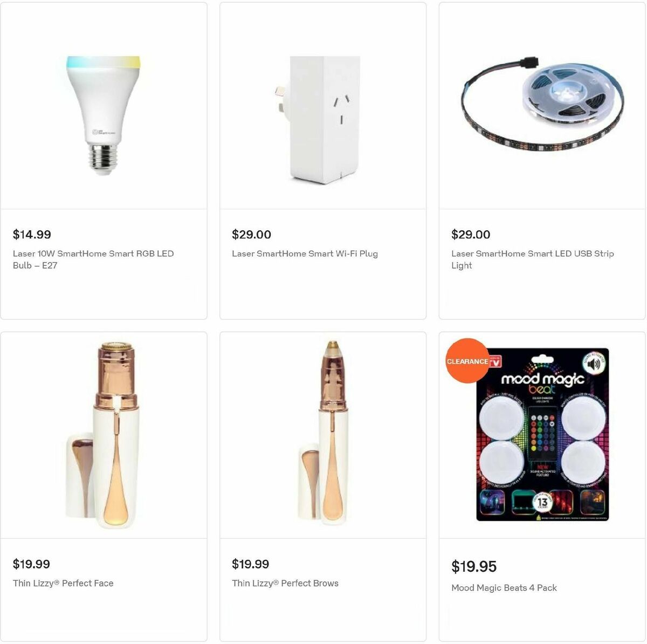
Task: Click the orange CLEARANCE badge
Action: pyautogui.click(x=467, y=361)
